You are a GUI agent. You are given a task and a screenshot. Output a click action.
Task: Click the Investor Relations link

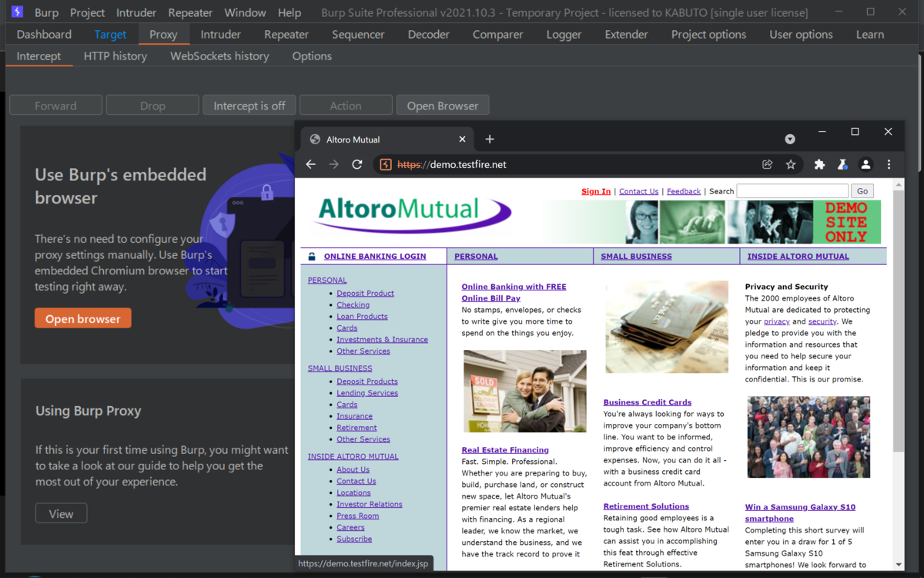click(370, 505)
